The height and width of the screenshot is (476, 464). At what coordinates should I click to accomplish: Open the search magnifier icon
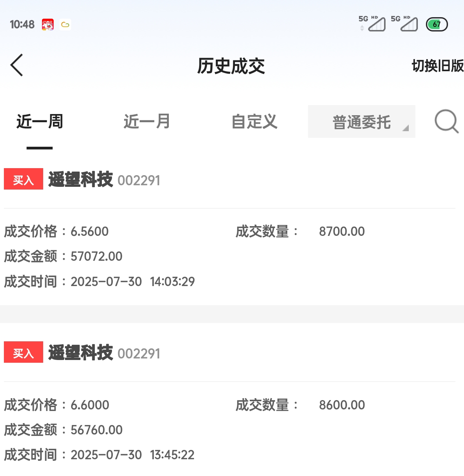446,121
